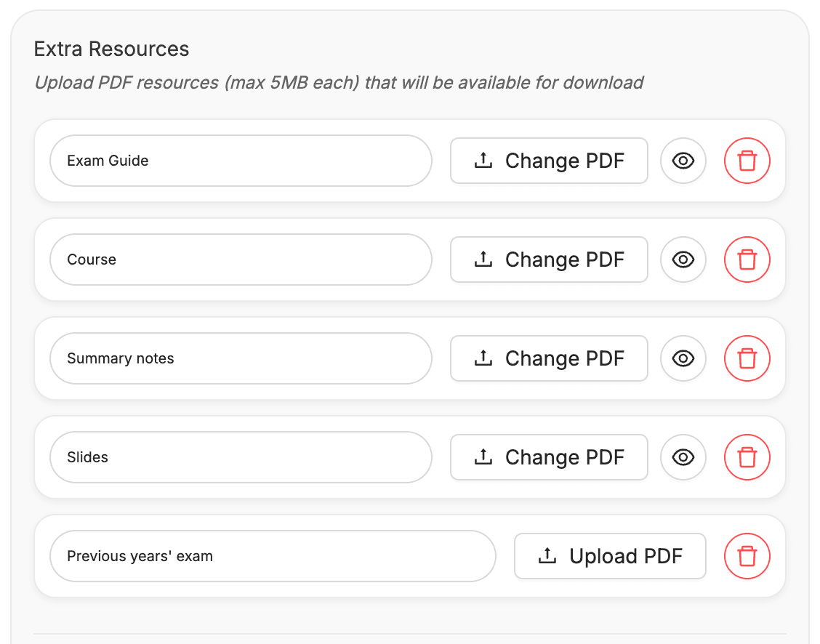
Task: Delete the Course resource via trash icon
Action: pyautogui.click(x=747, y=259)
